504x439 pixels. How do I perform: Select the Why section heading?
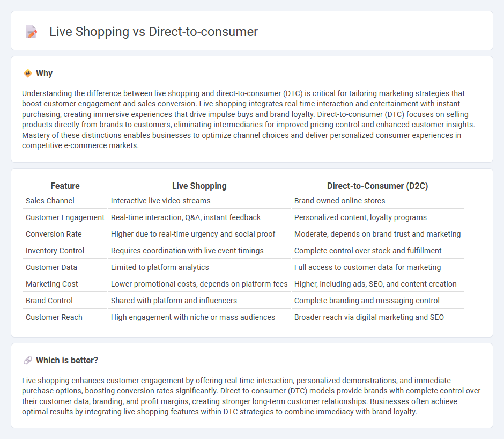tap(44, 74)
